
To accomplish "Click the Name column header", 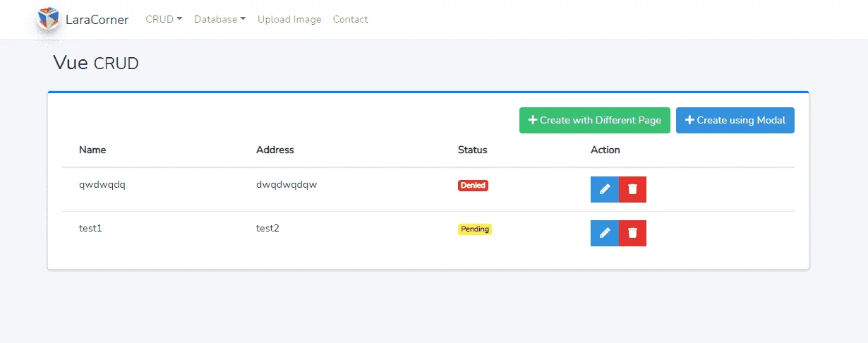I will [92, 150].
